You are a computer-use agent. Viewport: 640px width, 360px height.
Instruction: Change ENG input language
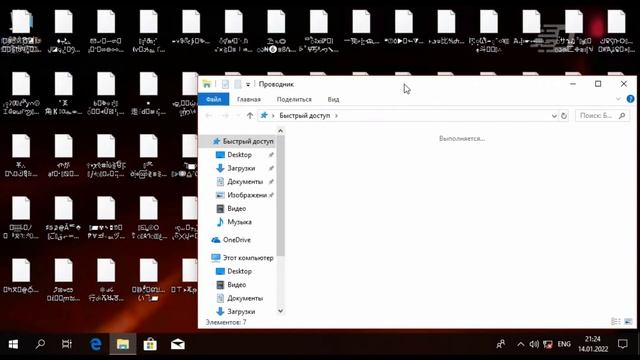pos(564,344)
